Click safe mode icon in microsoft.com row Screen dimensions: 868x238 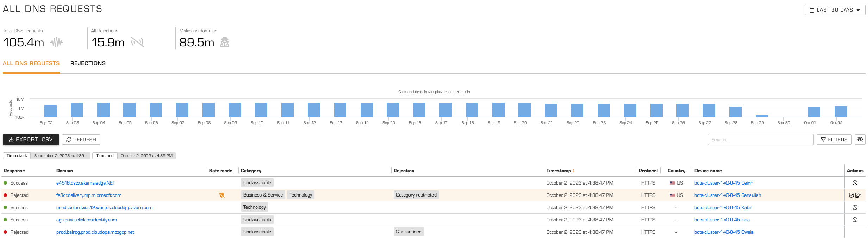click(x=221, y=195)
